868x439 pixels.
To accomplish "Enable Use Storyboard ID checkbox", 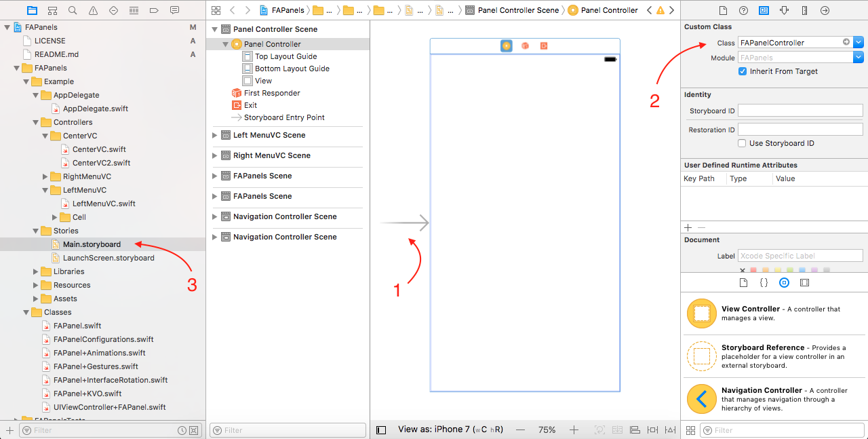I will [743, 143].
